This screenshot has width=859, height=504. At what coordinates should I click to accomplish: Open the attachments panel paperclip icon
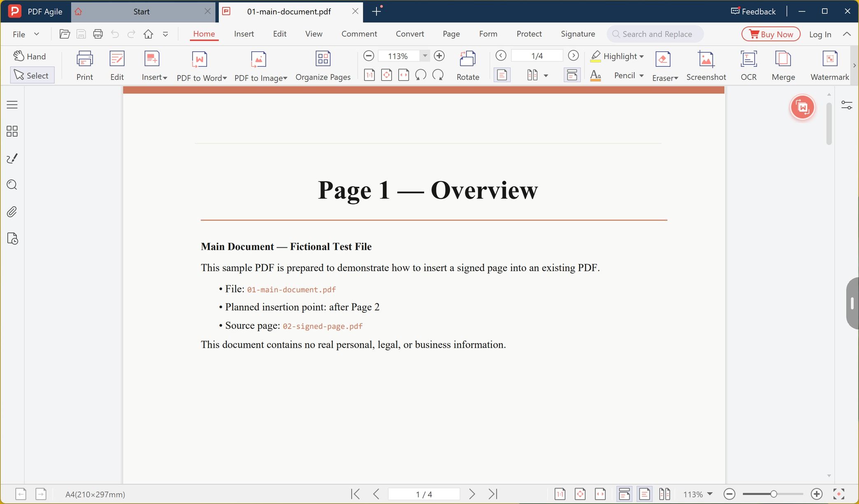click(12, 212)
